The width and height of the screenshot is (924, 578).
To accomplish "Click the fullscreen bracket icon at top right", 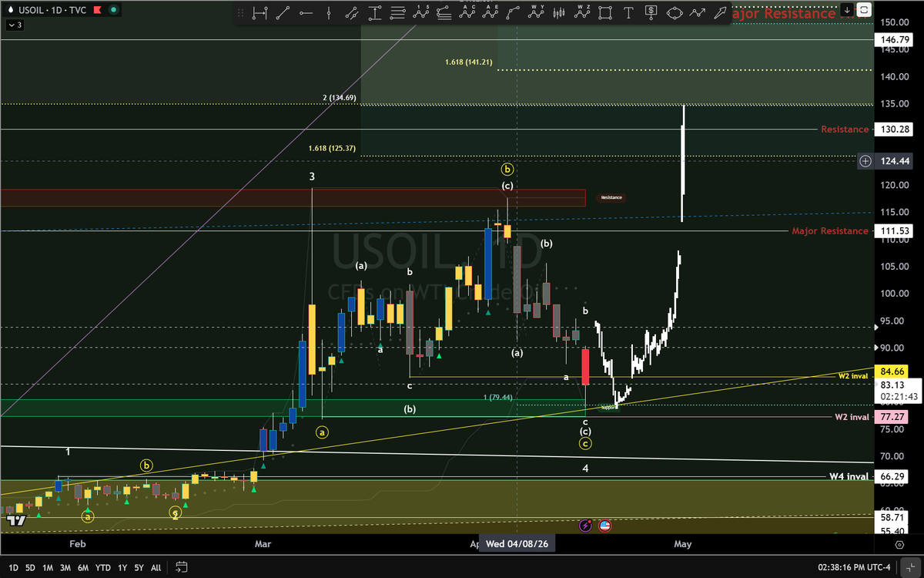I will tap(864, 10).
